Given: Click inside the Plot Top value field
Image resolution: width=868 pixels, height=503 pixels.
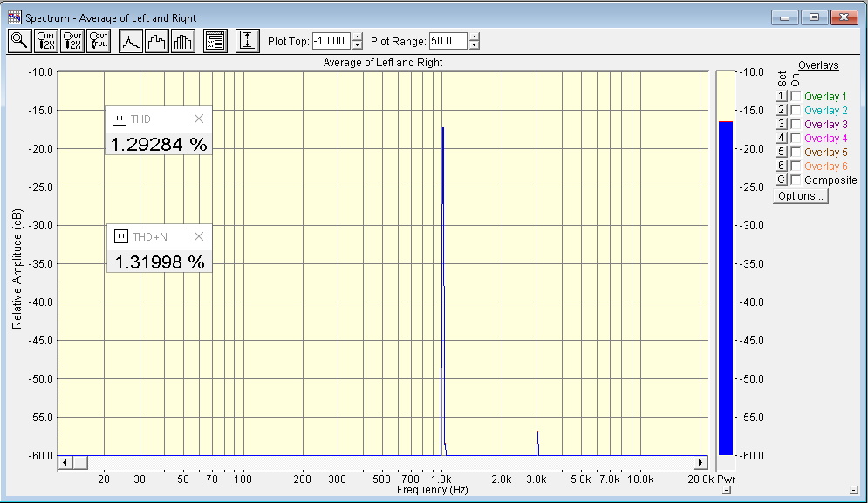Looking at the screenshot, I should [331, 41].
